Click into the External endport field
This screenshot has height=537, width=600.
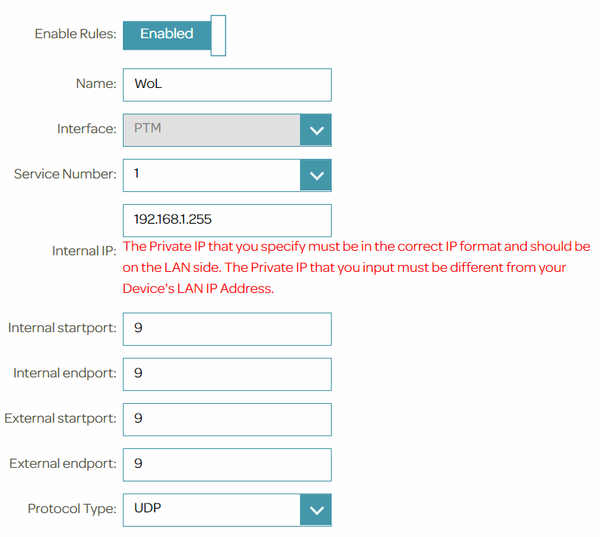point(226,464)
